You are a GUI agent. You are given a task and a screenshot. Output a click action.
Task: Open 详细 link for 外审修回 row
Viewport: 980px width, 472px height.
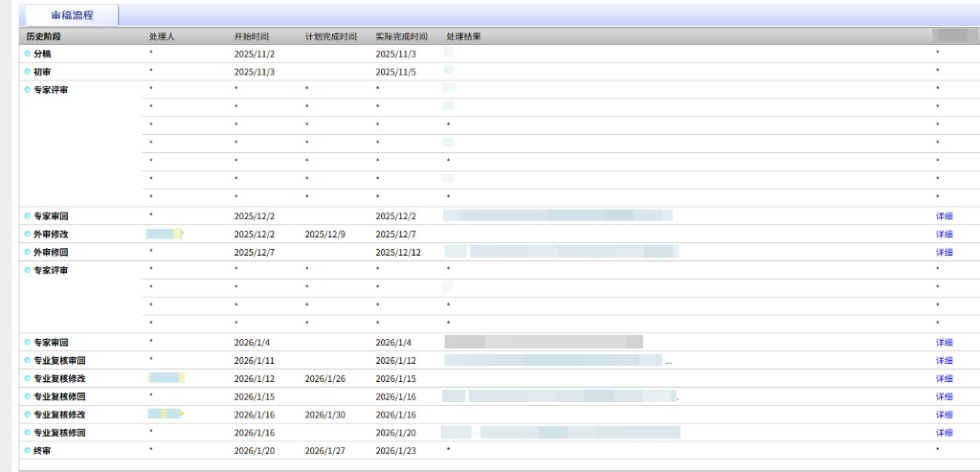click(944, 252)
